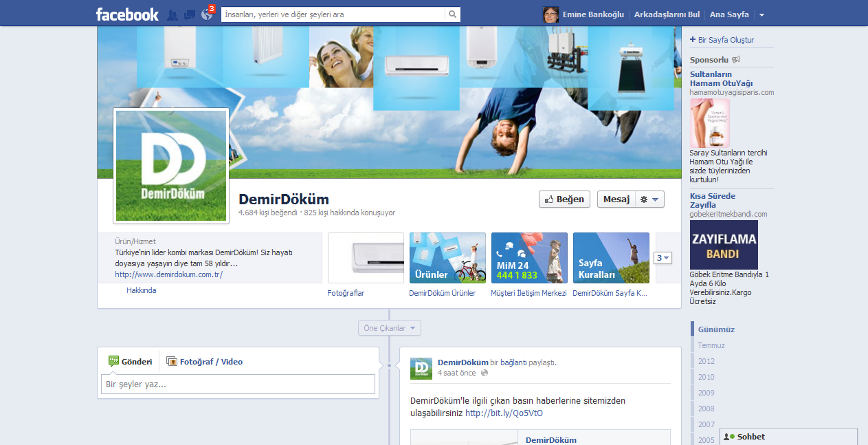The image size is (868, 445).
Task: Go to Ana Sayfa
Action: coord(729,14)
